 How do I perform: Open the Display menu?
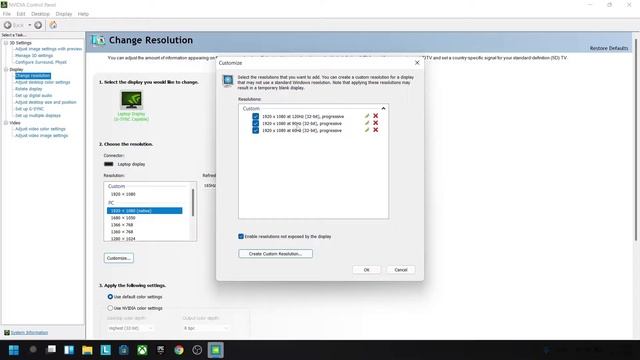pos(64,14)
